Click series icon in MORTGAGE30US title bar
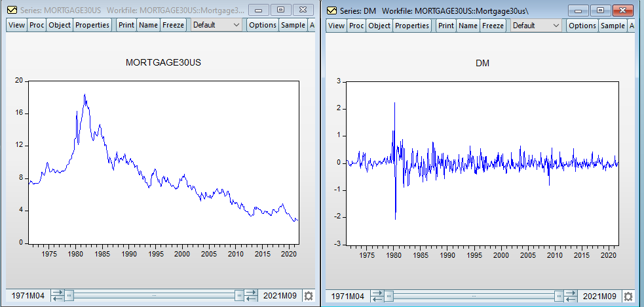This screenshot has width=644, height=307. pyautogui.click(x=12, y=9)
